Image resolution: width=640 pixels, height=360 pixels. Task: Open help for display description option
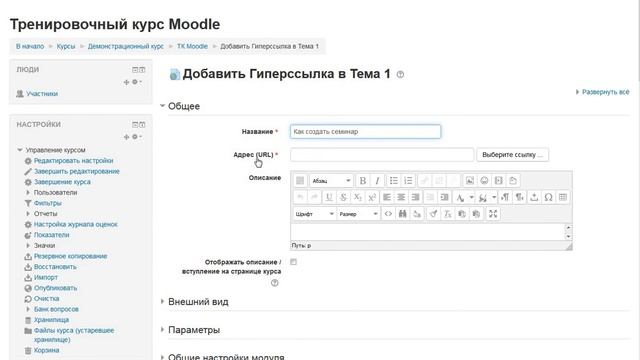coord(275,283)
